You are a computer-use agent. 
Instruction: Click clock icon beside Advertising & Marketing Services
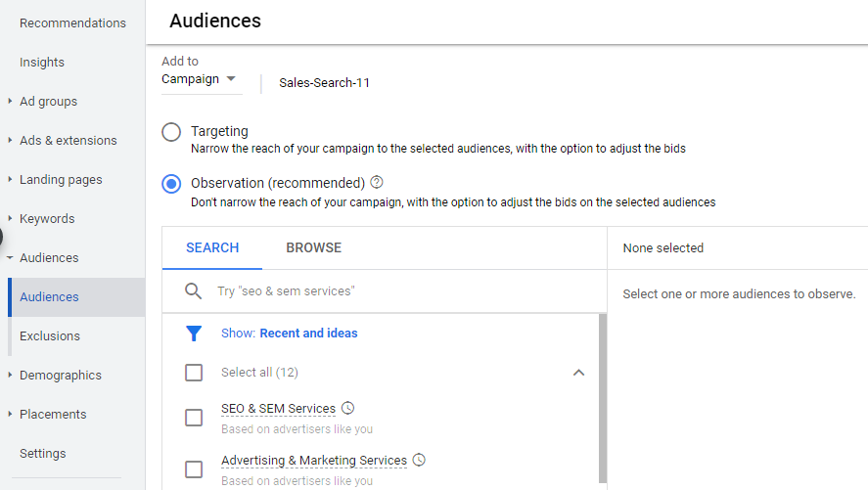pyautogui.click(x=419, y=460)
